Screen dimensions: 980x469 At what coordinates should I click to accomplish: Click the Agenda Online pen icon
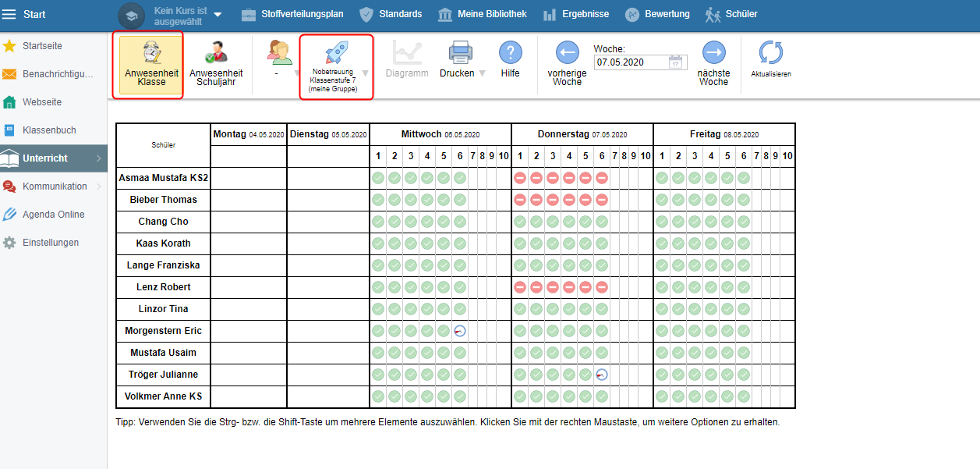[9, 215]
